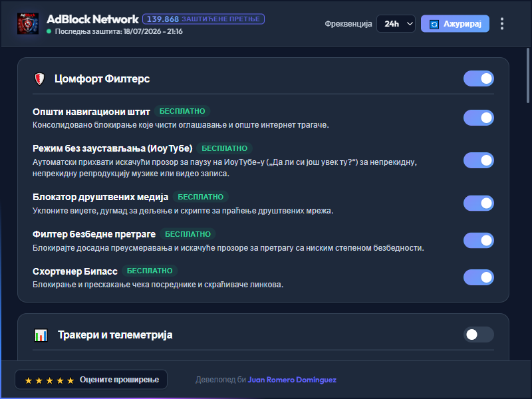Click the AdBlock Network logo icon
Screen dimensions: 532x399
[x=28, y=23]
